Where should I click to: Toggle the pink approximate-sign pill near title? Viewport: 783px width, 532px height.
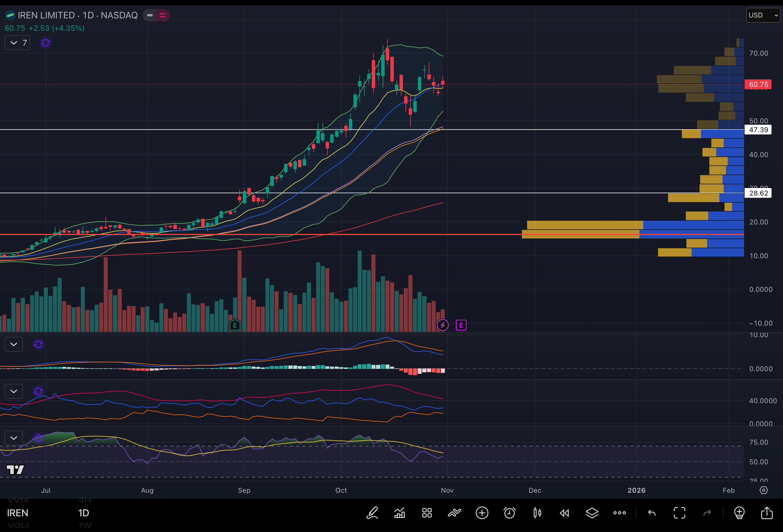[163, 15]
